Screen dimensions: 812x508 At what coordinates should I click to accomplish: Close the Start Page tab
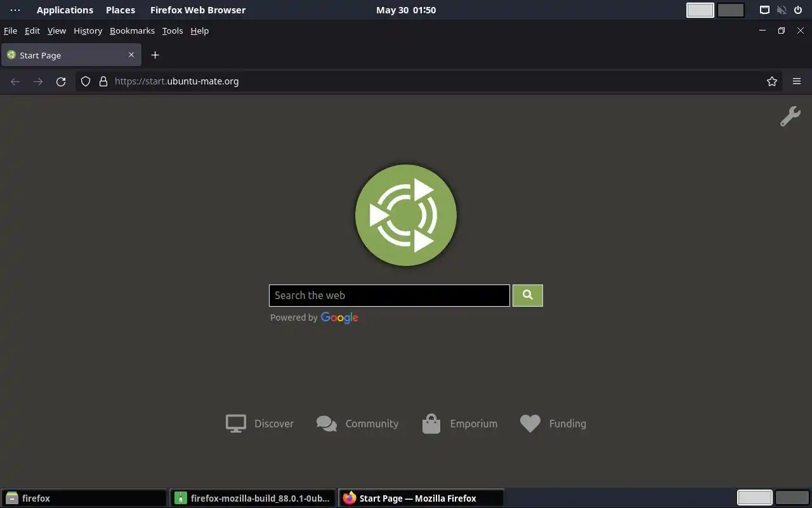pos(131,55)
